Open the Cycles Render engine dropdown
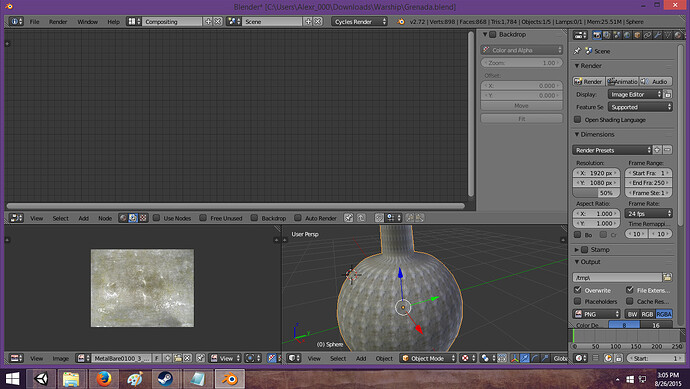 [x=359, y=21]
